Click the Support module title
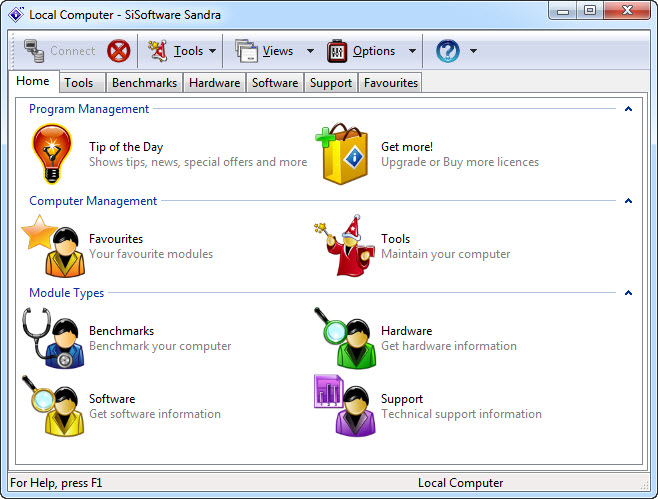The height and width of the screenshot is (499, 658). point(402,399)
